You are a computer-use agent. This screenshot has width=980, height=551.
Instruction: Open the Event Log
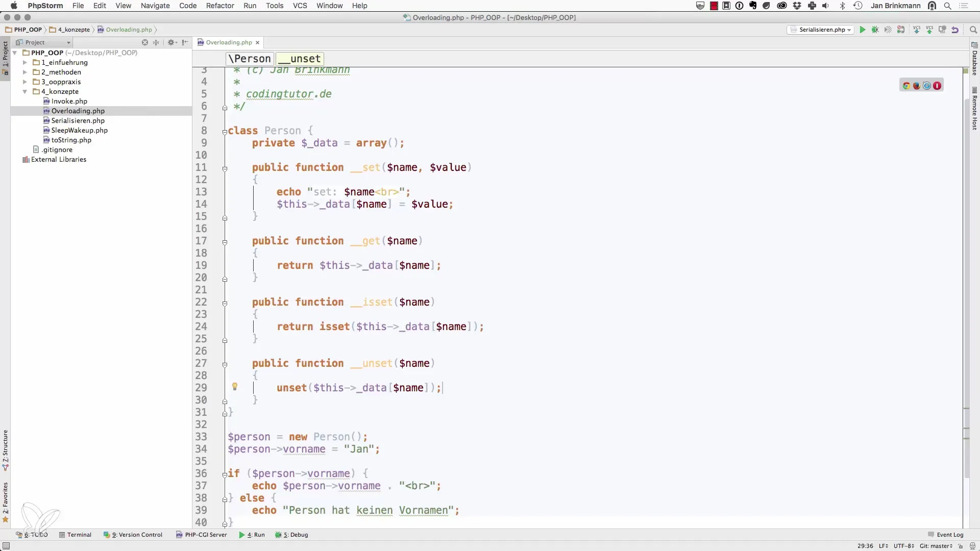coord(946,535)
